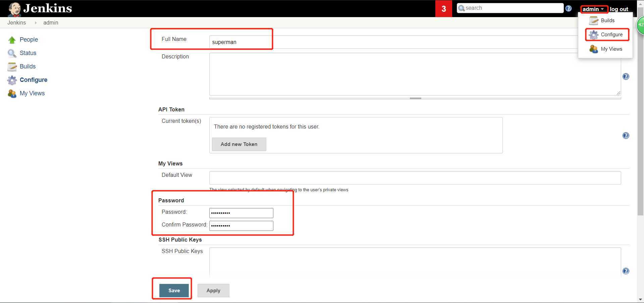The width and height of the screenshot is (644, 303).
Task: Click inside the SSH Public Keys text area
Action: coord(415,262)
